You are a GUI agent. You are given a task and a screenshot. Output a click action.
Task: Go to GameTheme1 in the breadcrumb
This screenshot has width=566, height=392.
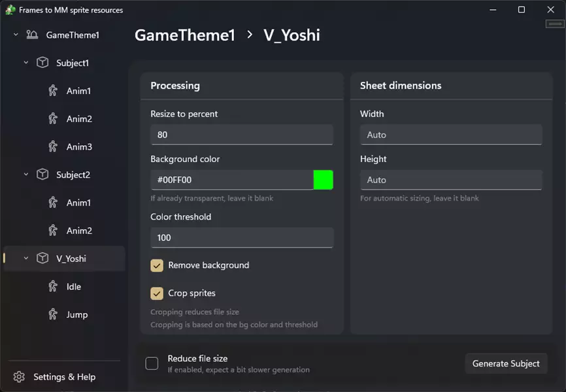(184, 35)
